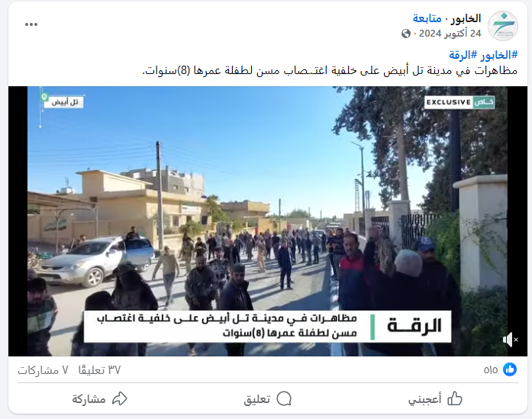The width and height of the screenshot is (532, 419).
Task: Open the 24 أكتوبر 2024 post date
Action: click(x=450, y=34)
